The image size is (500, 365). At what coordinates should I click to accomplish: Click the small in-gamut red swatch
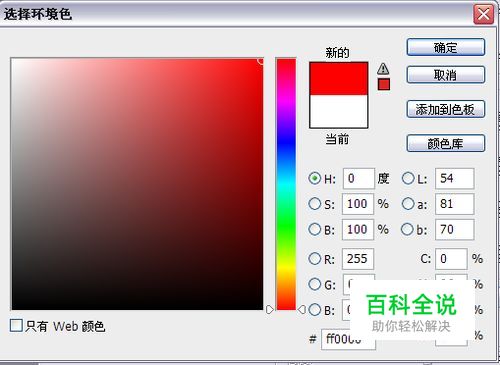pyautogui.click(x=384, y=84)
